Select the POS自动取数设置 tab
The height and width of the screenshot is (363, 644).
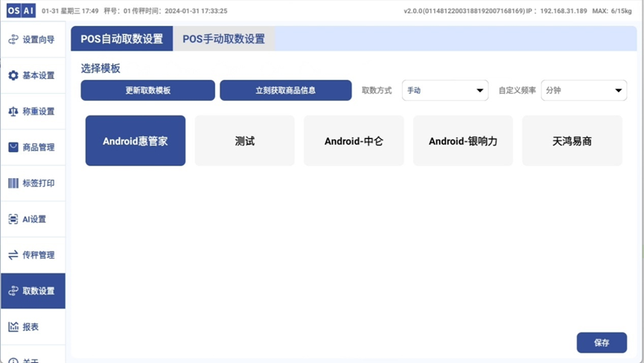tap(121, 39)
